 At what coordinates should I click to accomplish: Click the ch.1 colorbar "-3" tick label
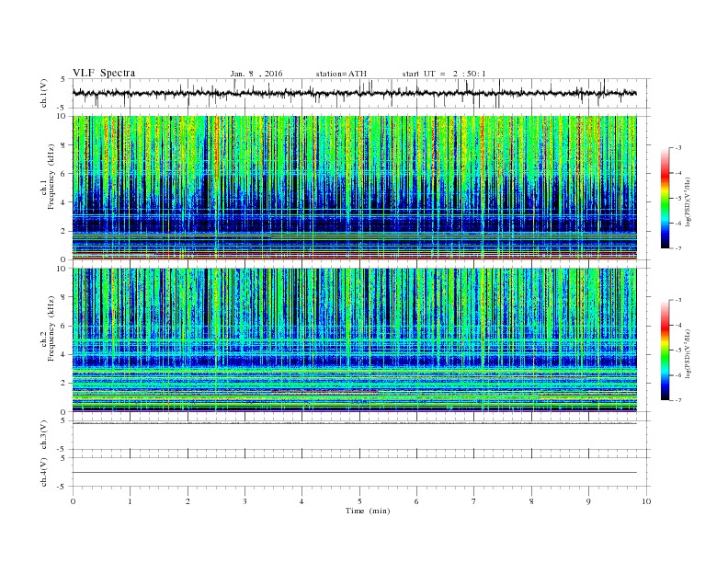point(677,148)
